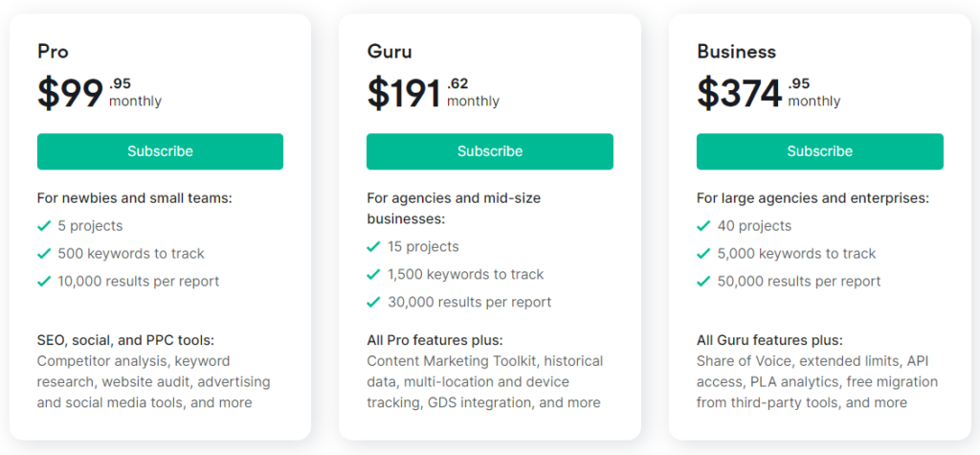
Task: Select the Business plan heading
Action: (736, 52)
